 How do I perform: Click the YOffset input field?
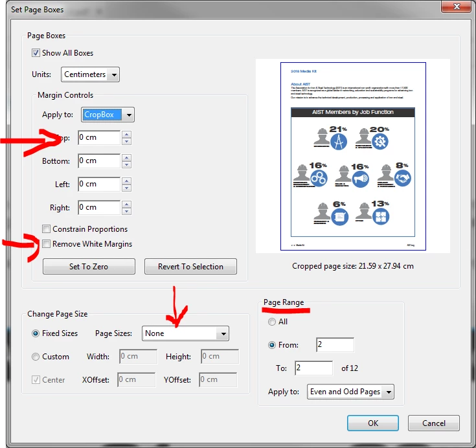[x=218, y=380]
